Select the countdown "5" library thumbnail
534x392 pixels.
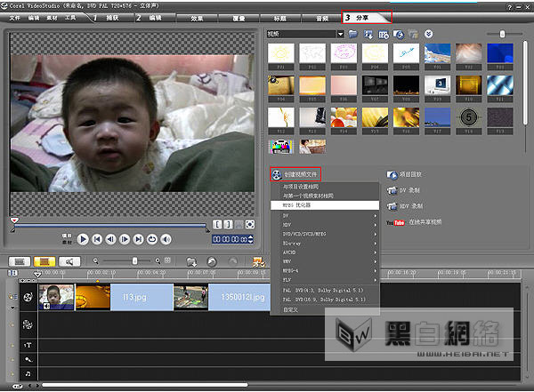[469, 117]
